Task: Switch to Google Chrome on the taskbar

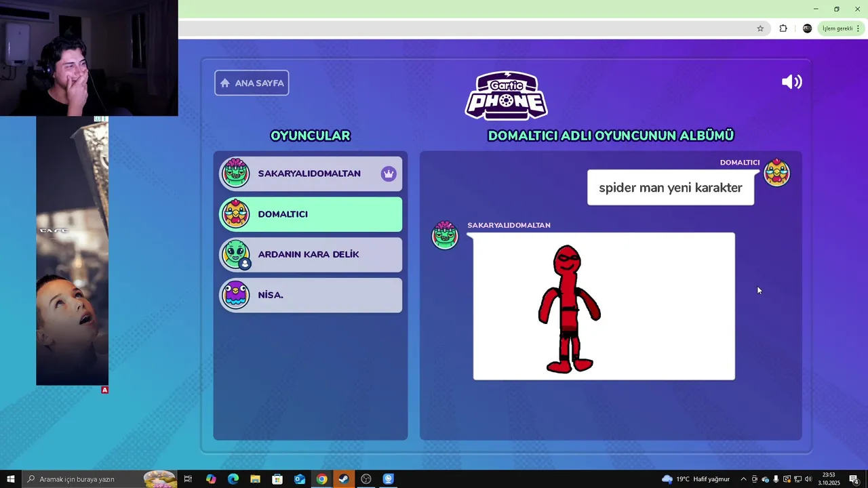Action: 321,479
